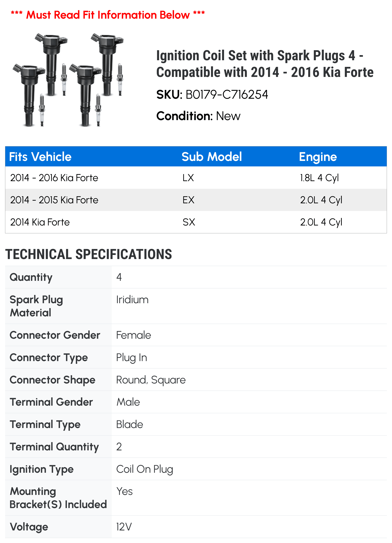
Task: Click the Fits Vehicle column header
Action: 40,157
